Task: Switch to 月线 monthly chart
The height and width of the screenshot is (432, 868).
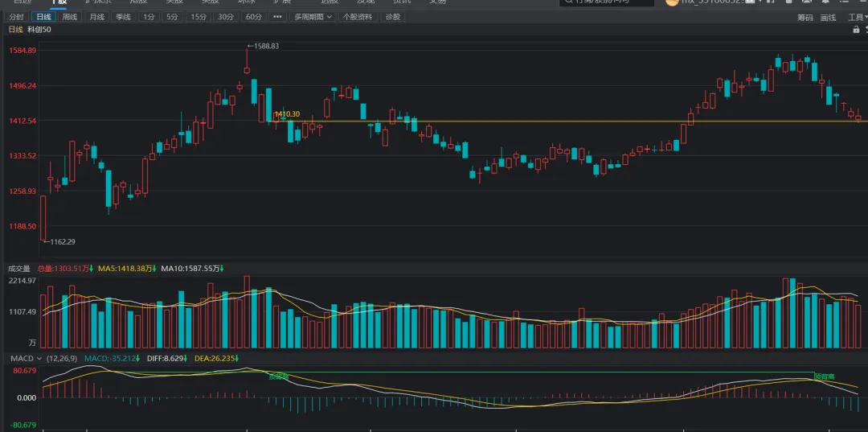Action: click(x=97, y=17)
